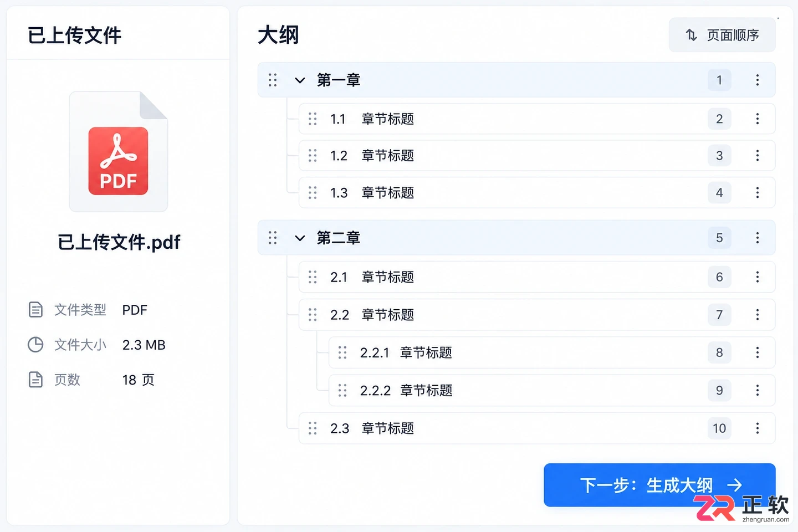Select the 已上传文件.pdf file name
Image resolution: width=798 pixels, height=532 pixels.
[x=119, y=242]
